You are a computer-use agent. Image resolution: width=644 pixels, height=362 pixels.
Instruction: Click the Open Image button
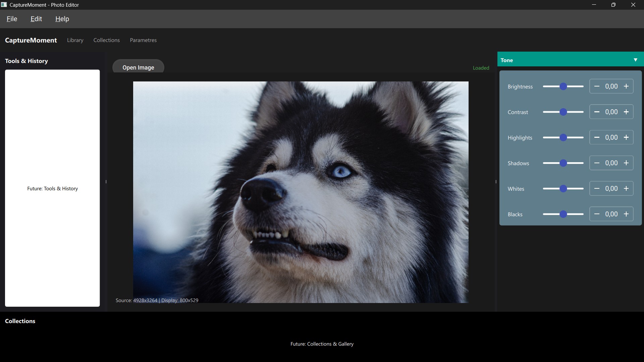[x=138, y=67]
